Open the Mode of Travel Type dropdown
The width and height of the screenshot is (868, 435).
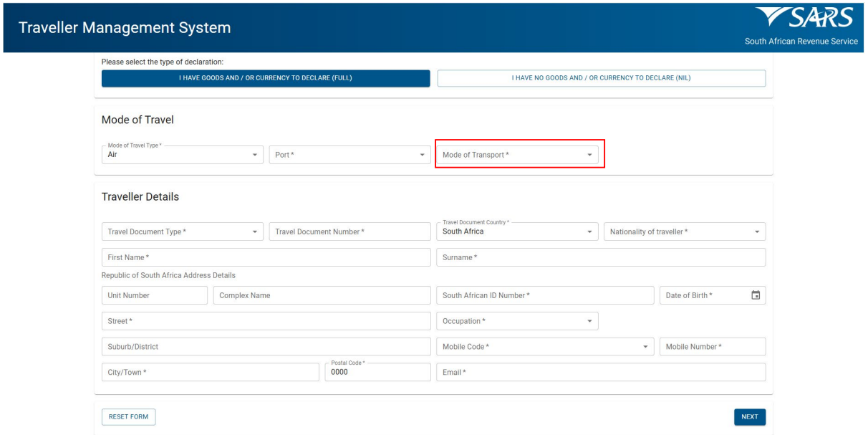point(183,155)
